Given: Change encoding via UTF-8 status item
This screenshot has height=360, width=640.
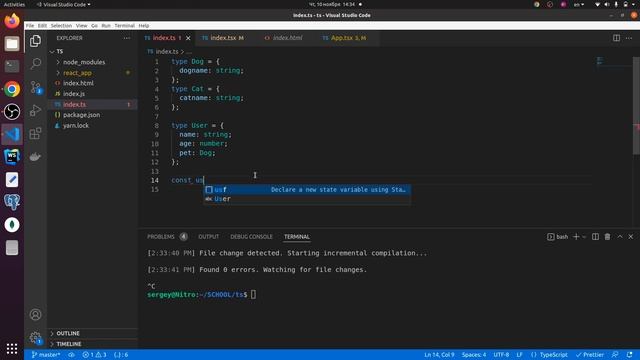Looking at the screenshot, I should (x=501, y=355).
